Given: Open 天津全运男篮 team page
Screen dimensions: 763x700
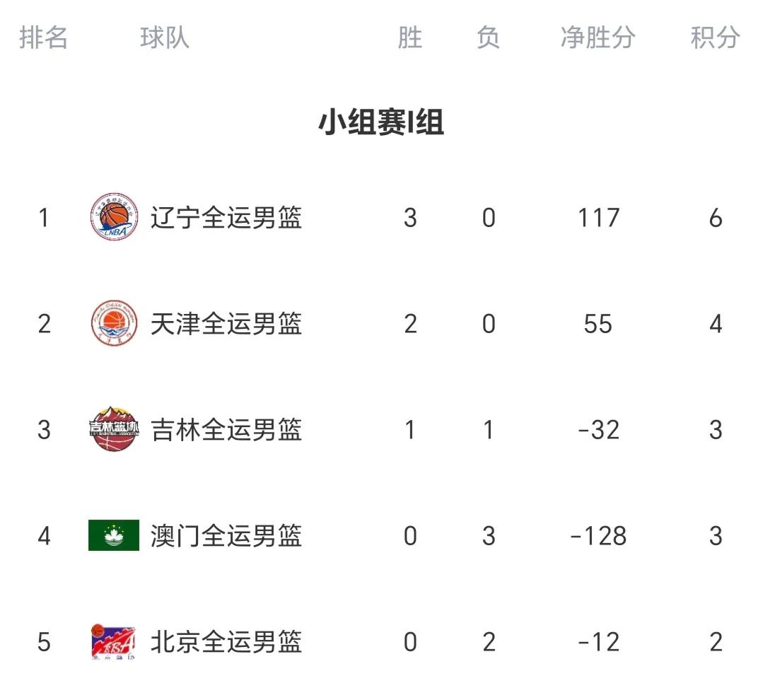Looking at the screenshot, I should (226, 323).
